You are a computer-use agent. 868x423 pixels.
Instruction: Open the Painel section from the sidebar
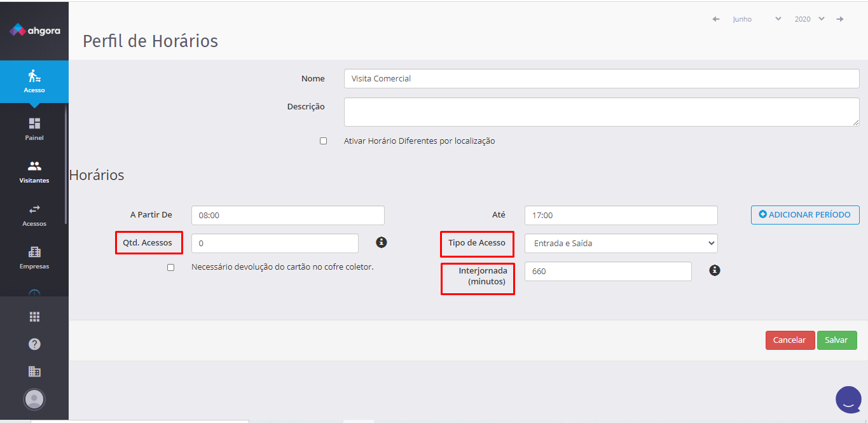pos(34,126)
